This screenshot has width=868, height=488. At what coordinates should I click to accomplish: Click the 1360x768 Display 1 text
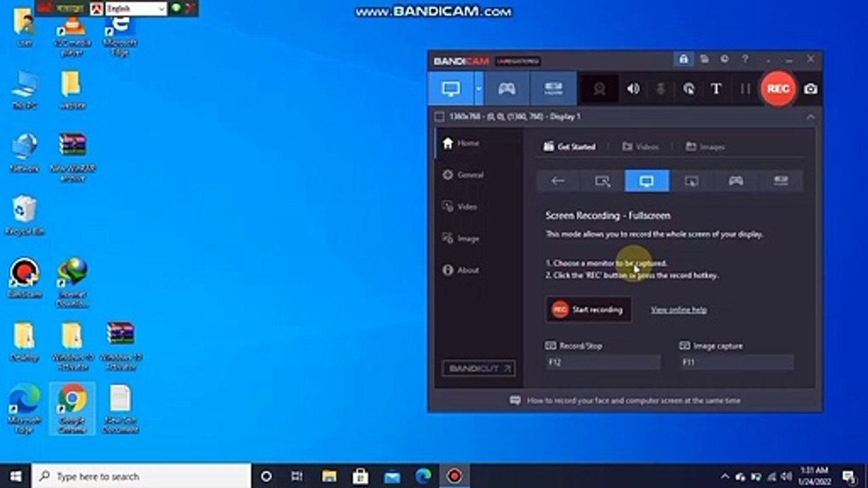[515, 117]
